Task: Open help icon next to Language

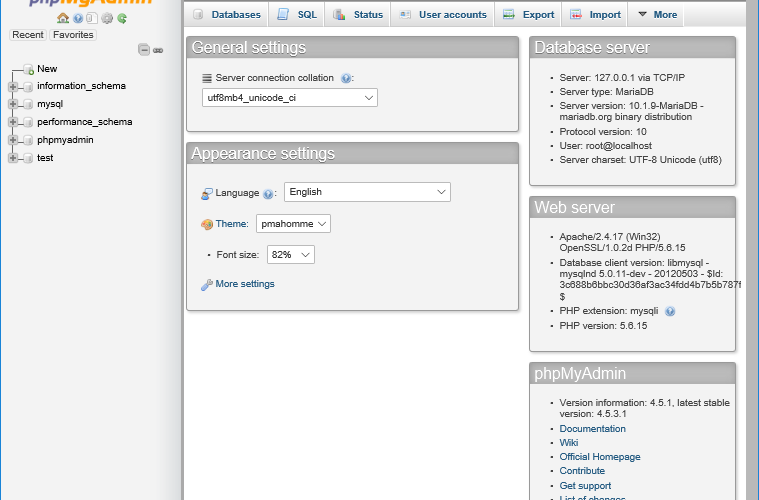Action: click(268, 194)
